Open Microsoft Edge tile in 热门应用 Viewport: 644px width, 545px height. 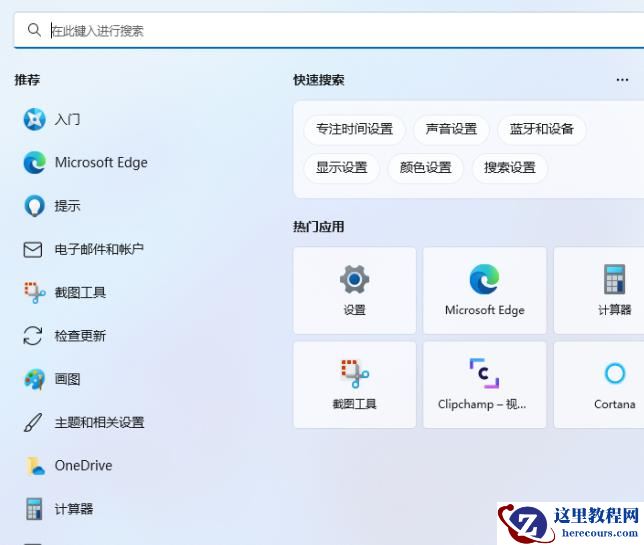485,290
